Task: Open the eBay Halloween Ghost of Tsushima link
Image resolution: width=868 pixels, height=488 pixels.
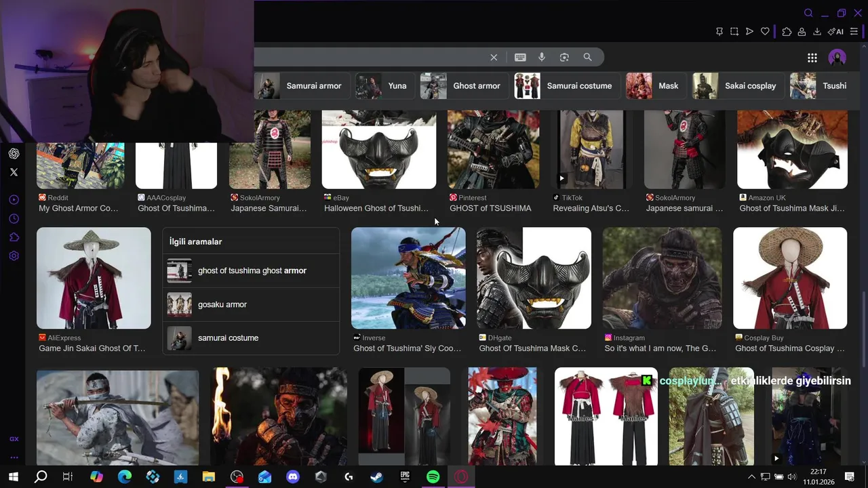Action: tap(376, 208)
